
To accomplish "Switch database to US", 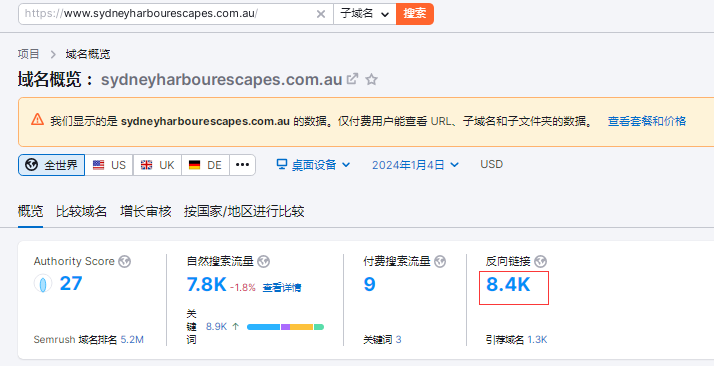I will click(x=109, y=165).
